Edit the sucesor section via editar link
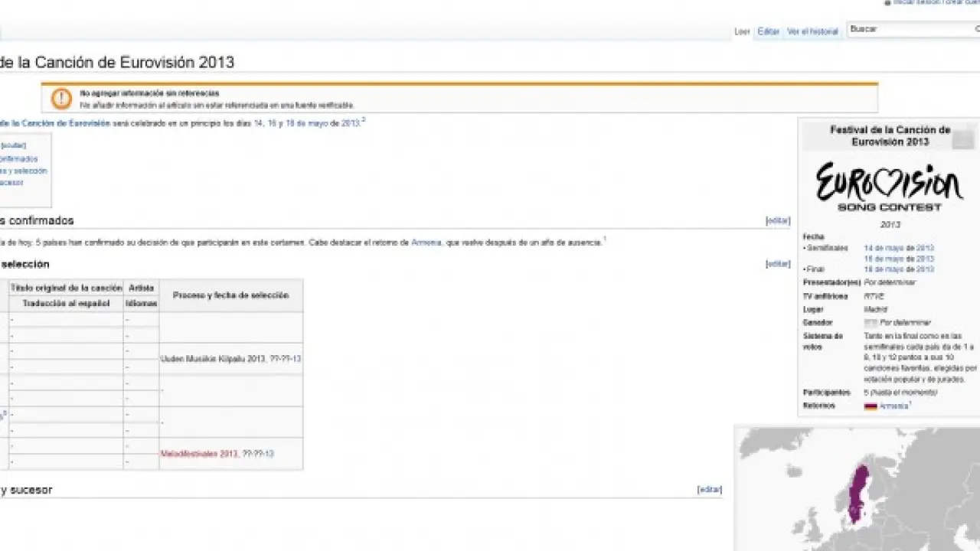This screenshot has width=980, height=551. (x=709, y=490)
